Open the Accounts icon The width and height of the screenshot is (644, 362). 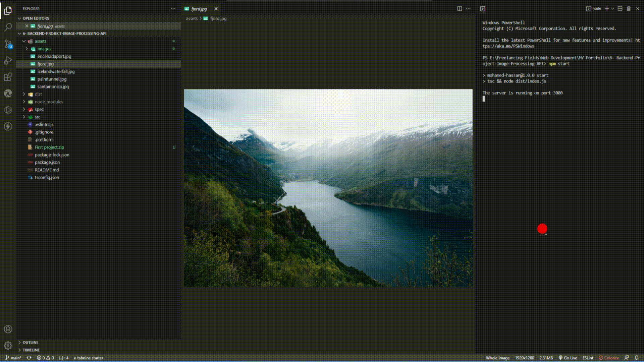[8, 329]
